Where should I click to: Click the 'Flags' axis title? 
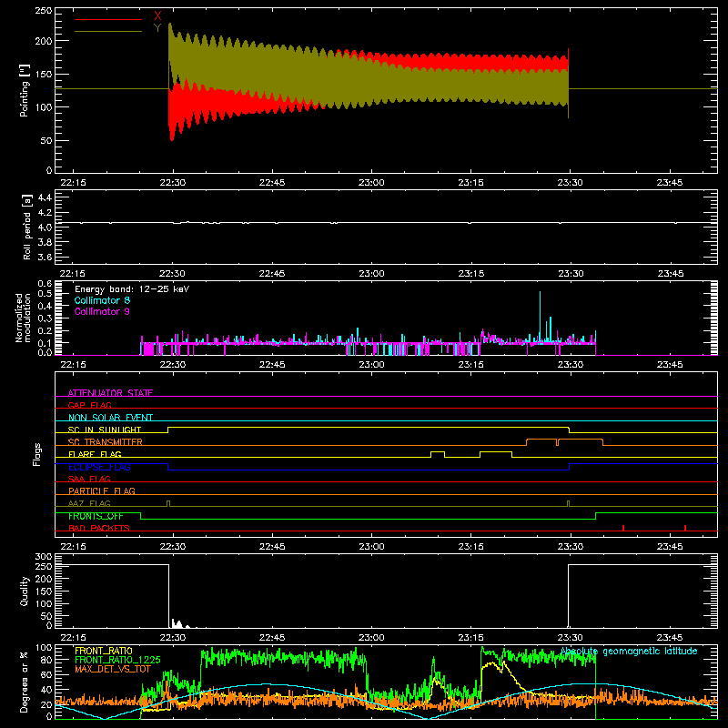[x=36, y=454]
